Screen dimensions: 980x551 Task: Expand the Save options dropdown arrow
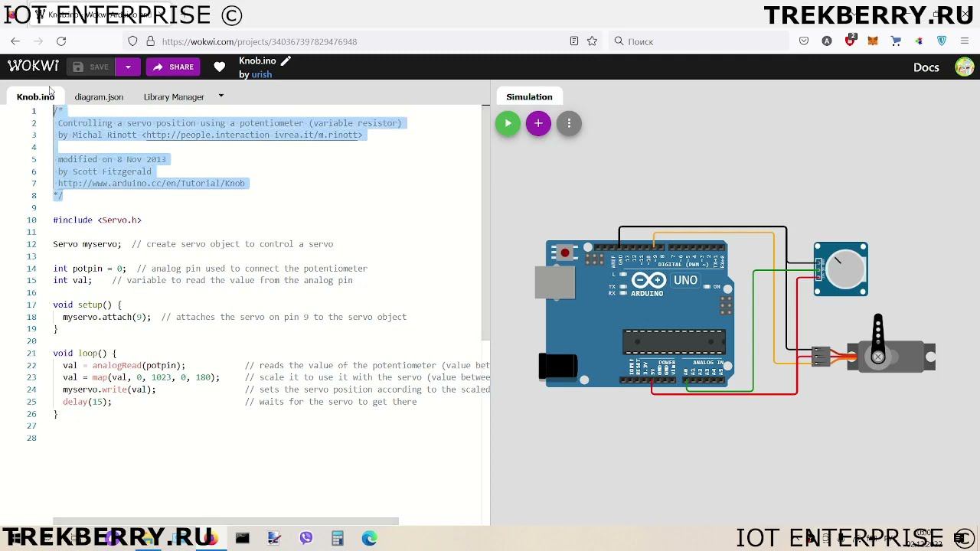[x=128, y=67]
